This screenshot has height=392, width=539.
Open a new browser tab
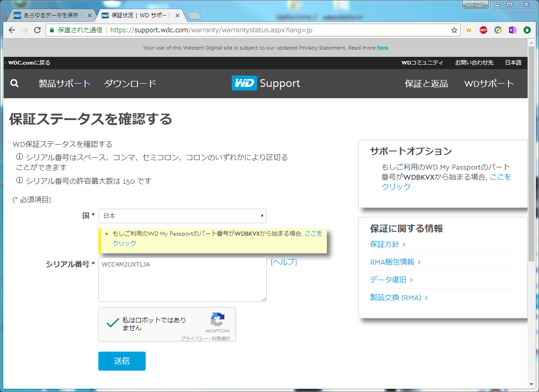(x=194, y=16)
